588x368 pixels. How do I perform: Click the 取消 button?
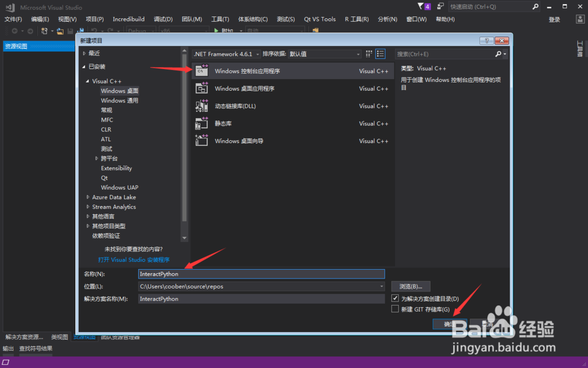[x=487, y=324]
